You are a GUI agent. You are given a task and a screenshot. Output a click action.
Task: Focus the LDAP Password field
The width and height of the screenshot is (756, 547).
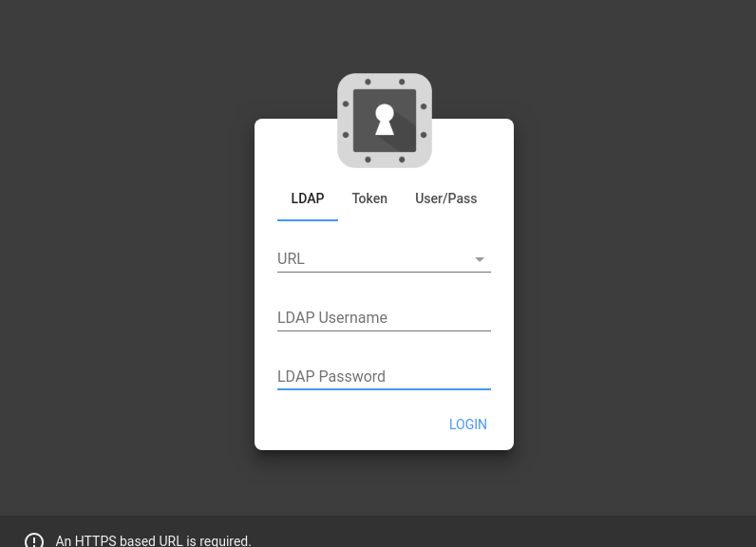[384, 376]
